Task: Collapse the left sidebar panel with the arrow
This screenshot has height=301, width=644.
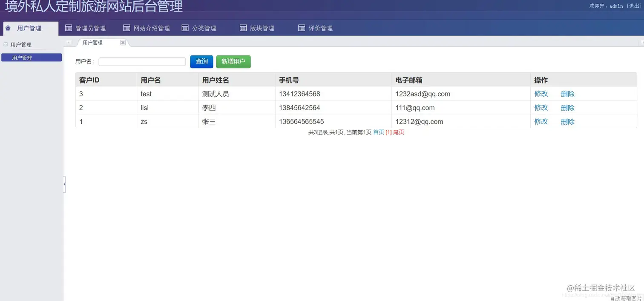Action: [x=64, y=184]
